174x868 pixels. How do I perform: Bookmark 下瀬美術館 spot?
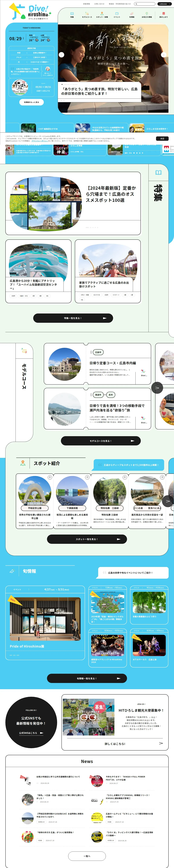point(87,477)
